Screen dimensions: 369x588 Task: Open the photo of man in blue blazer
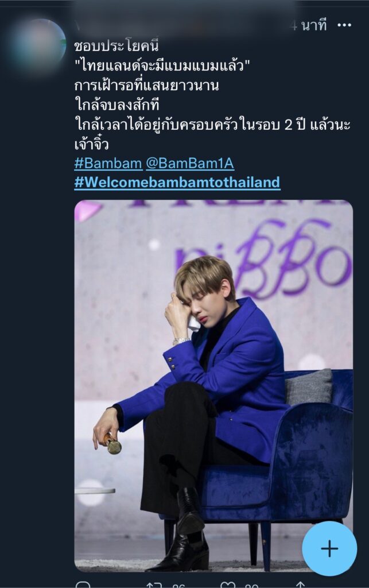[x=213, y=385]
